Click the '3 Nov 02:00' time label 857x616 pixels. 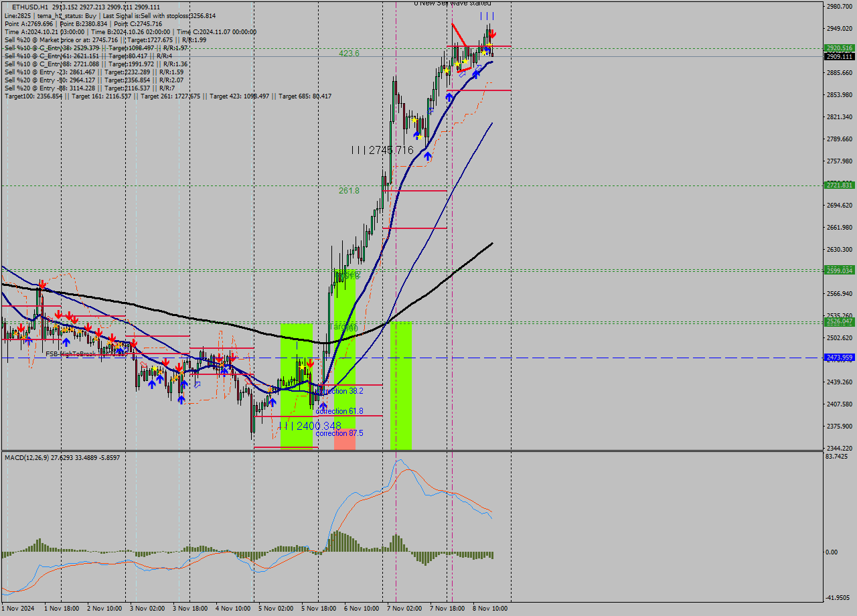[x=147, y=609]
